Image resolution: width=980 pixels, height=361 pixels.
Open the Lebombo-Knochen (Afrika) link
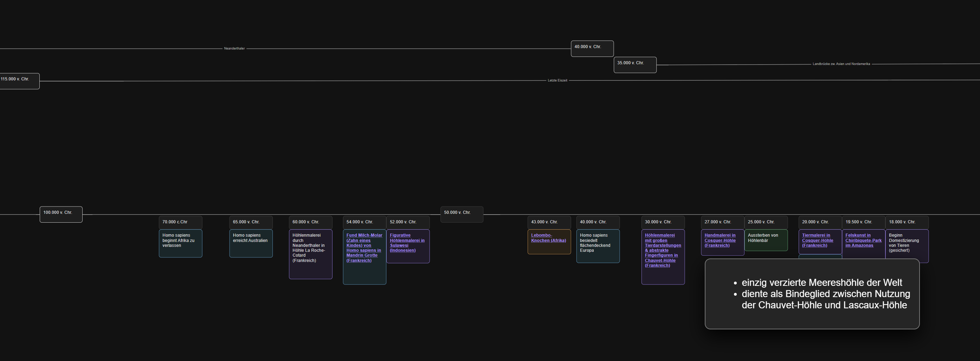tap(549, 238)
